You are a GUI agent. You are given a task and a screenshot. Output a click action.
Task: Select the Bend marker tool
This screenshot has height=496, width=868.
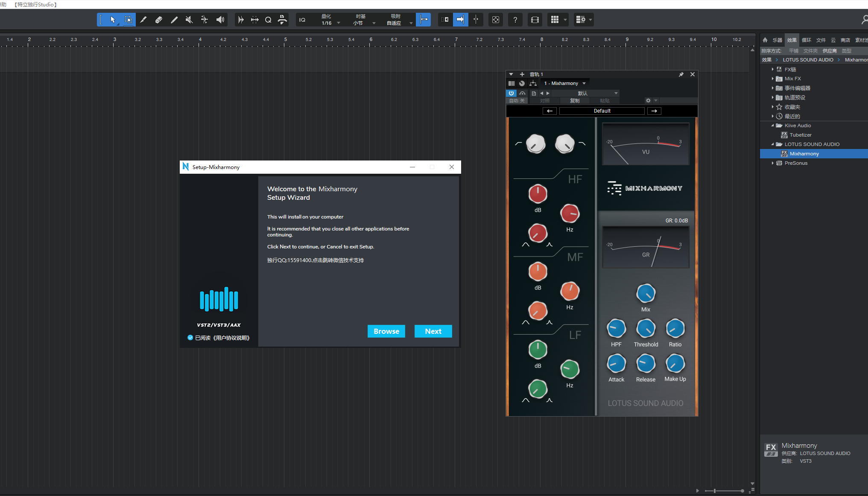205,20
